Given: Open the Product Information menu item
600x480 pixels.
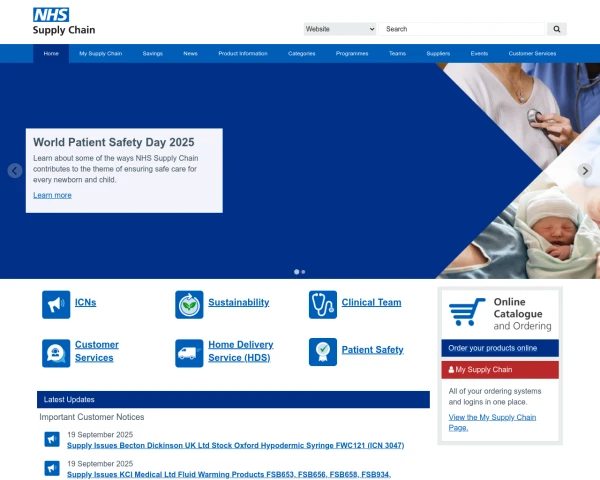Looking at the screenshot, I should pyautogui.click(x=243, y=54).
